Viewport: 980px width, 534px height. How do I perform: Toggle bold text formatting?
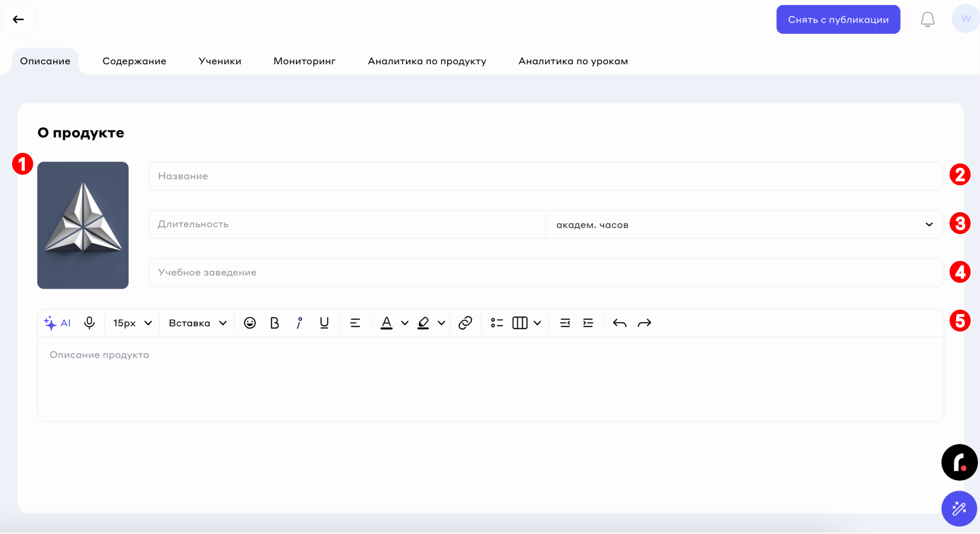[275, 323]
